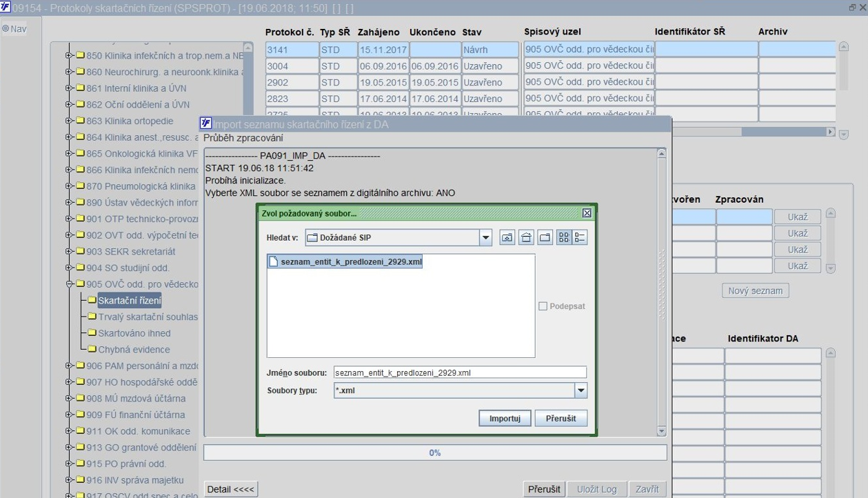Expand the 861 Interní klinika tree node

[70, 88]
